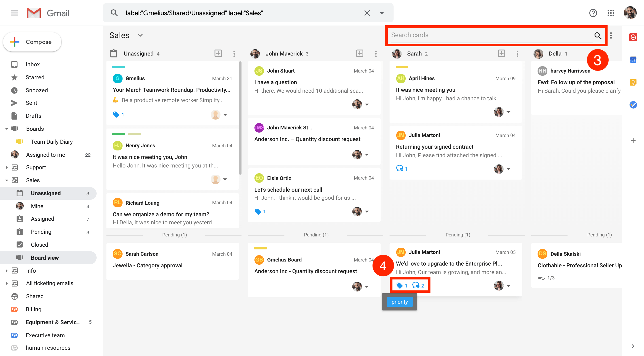644x356 pixels.
Task: Click the tag icon on Gmelius card
Action: click(116, 114)
